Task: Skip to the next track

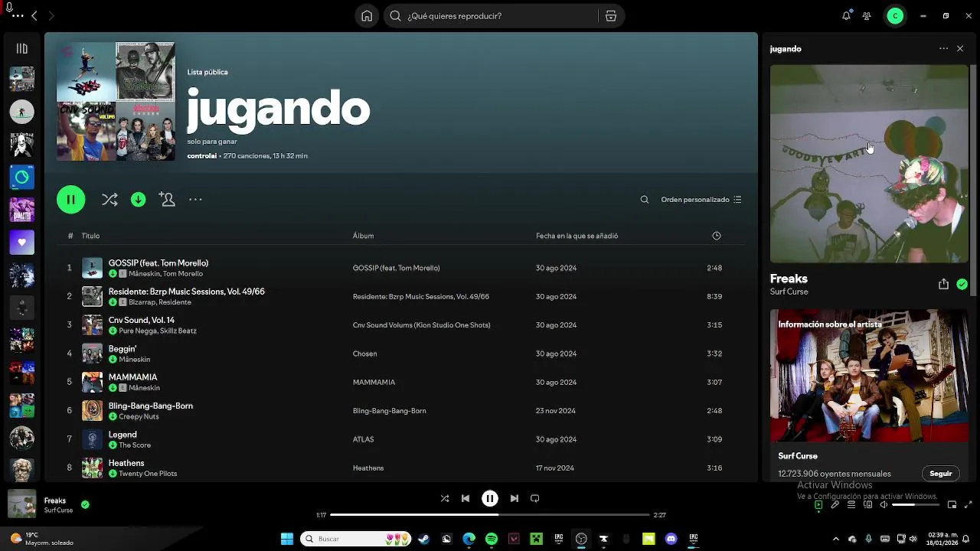Action: (x=514, y=498)
